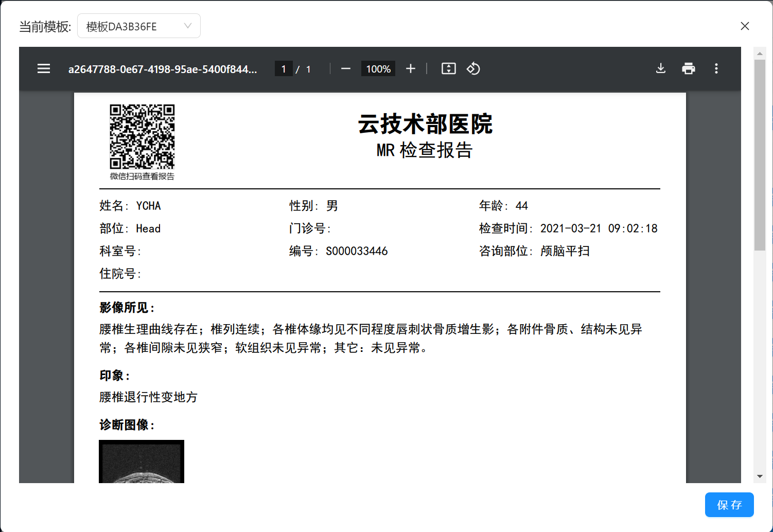Open the PDF sidebar hamburger menu
The width and height of the screenshot is (773, 532).
click(x=44, y=69)
